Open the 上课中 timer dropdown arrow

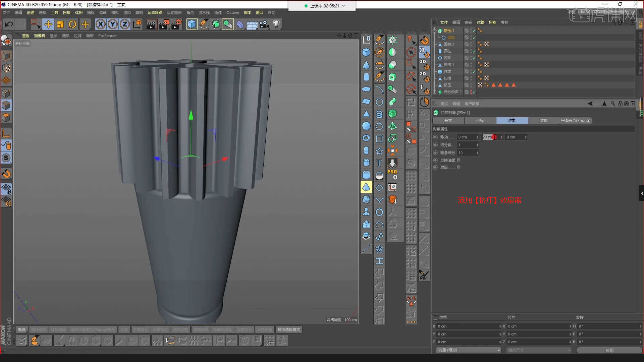tap(343, 6)
